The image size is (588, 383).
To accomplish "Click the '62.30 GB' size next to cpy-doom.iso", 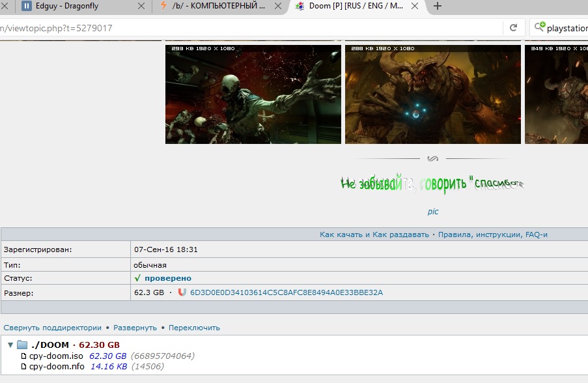I will [x=108, y=356].
